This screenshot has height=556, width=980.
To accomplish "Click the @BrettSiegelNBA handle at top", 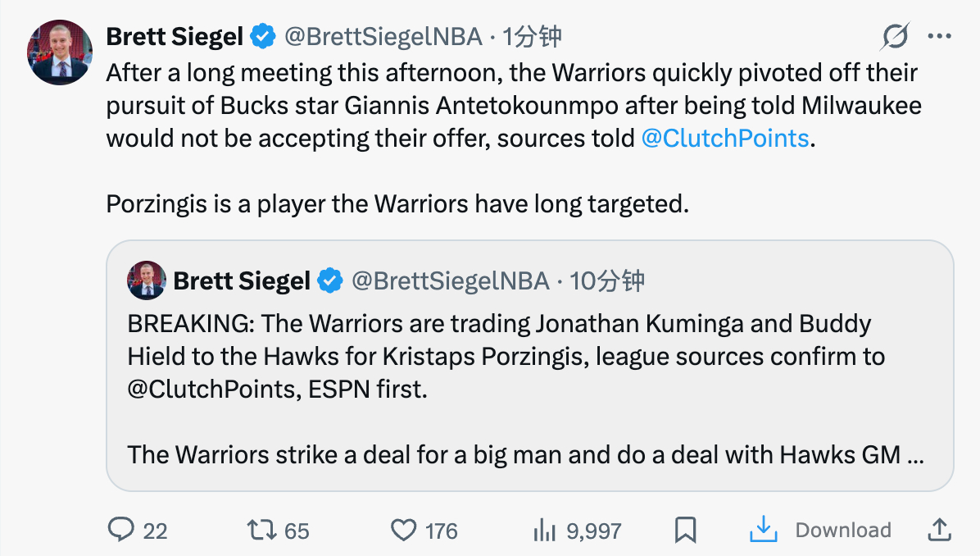I will [x=384, y=36].
